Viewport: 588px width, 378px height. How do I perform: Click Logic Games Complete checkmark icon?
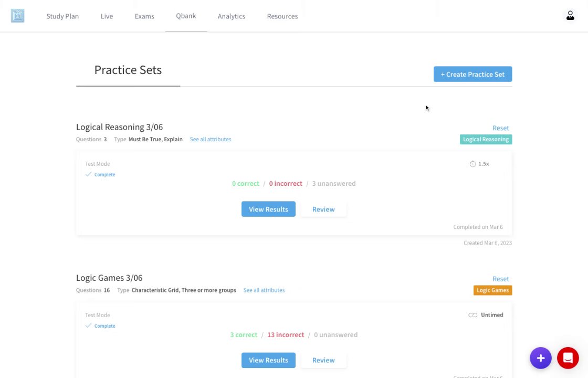(88, 325)
